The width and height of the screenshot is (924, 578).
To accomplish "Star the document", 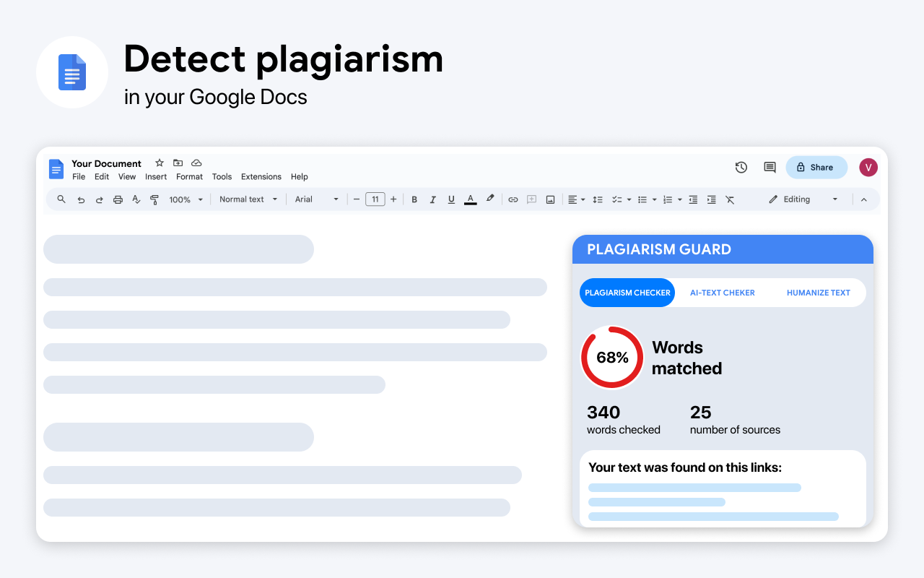I will pos(160,163).
